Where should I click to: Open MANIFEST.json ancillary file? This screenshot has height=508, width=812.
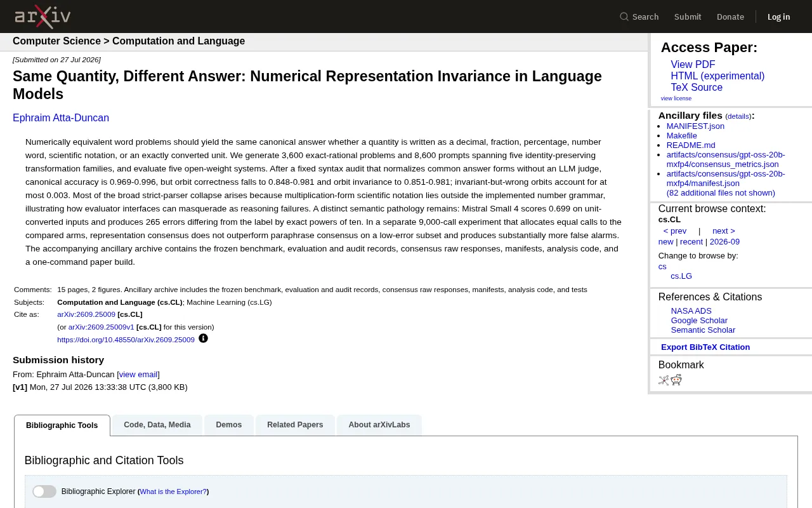(x=695, y=126)
